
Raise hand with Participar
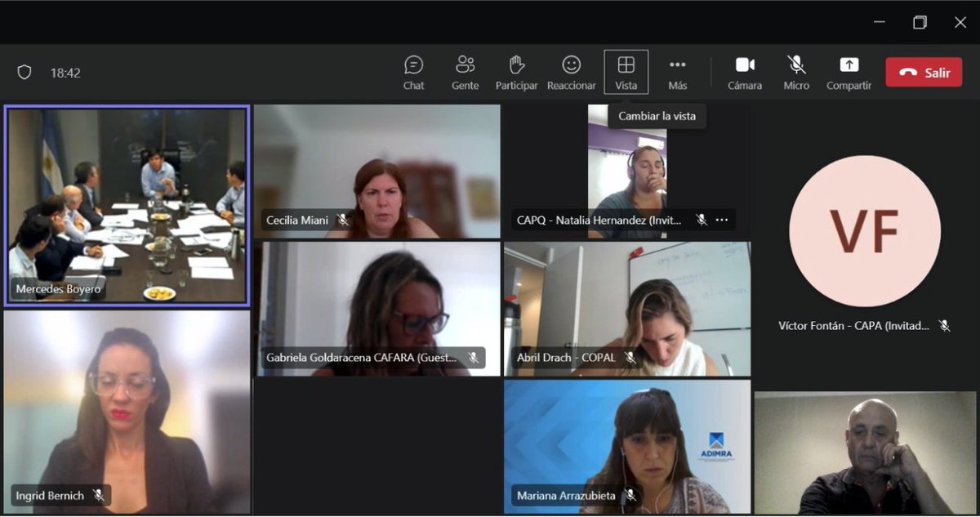[516, 73]
